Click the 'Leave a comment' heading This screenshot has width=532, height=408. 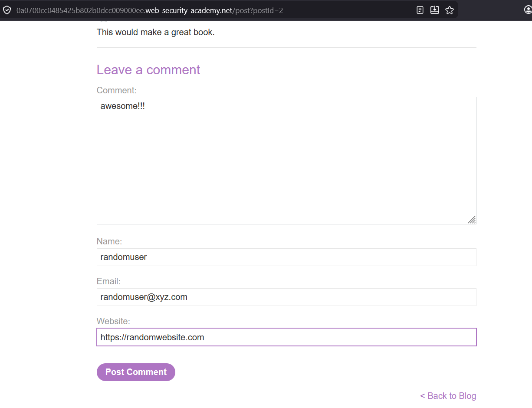click(148, 70)
